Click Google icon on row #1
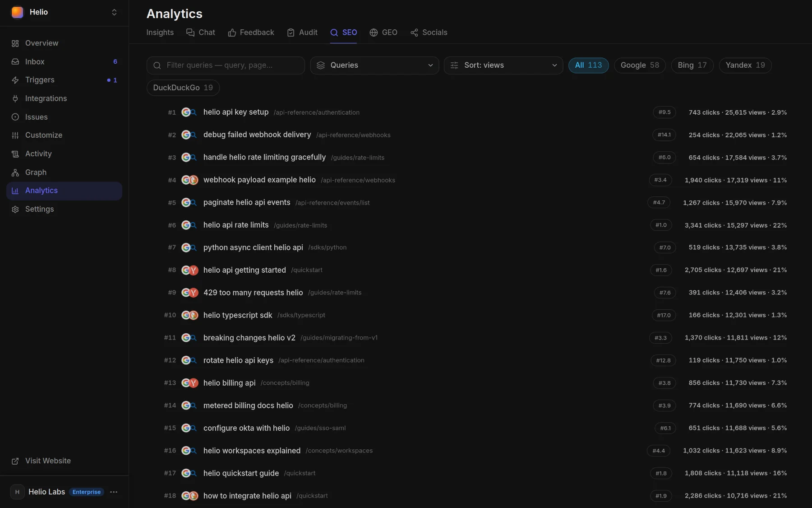The image size is (812, 508). pos(186,112)
